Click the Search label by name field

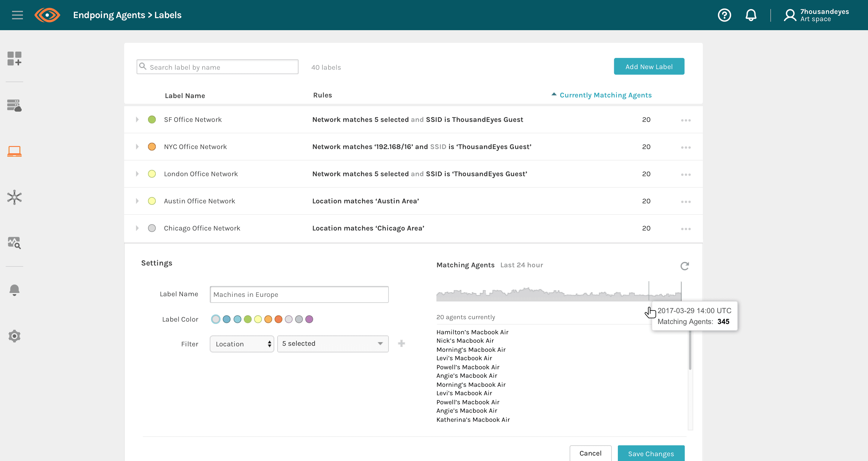tap(217, 67)
